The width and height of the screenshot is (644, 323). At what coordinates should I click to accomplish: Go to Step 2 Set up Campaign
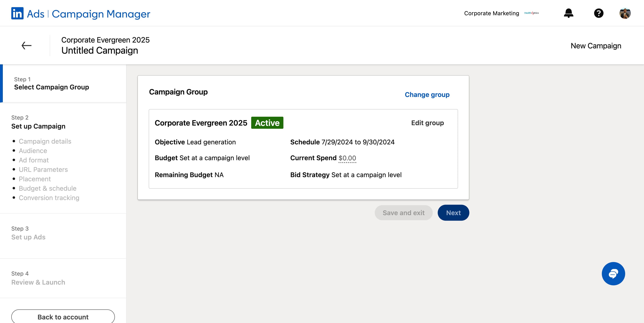[x=38, y=122]
